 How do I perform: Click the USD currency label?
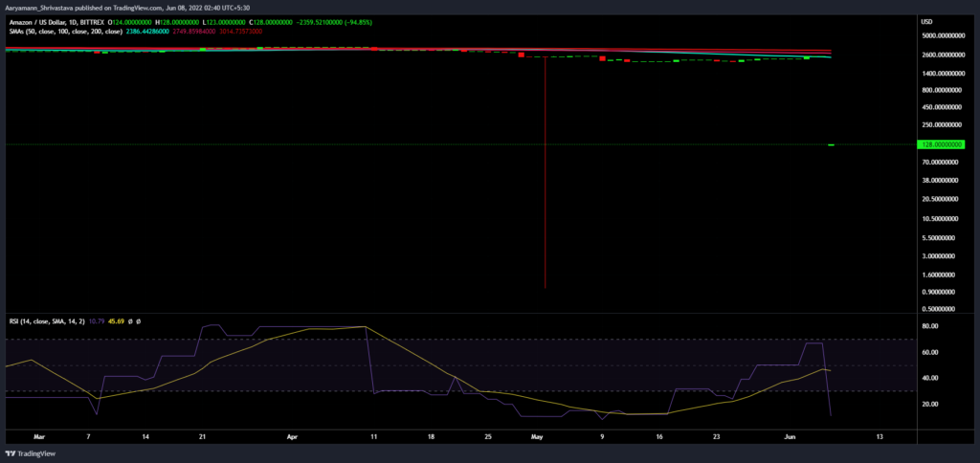click(926, 22)
